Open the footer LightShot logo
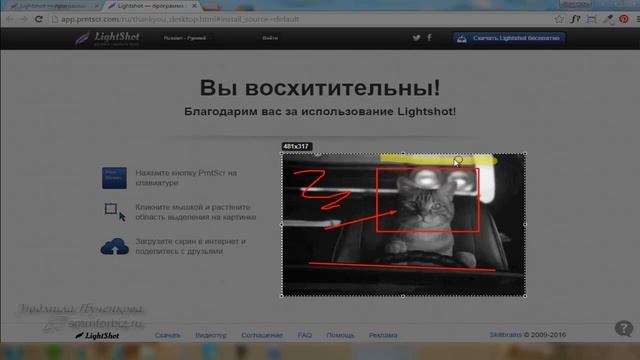Screen dimensions: 640x360 [x=97, y=336]
